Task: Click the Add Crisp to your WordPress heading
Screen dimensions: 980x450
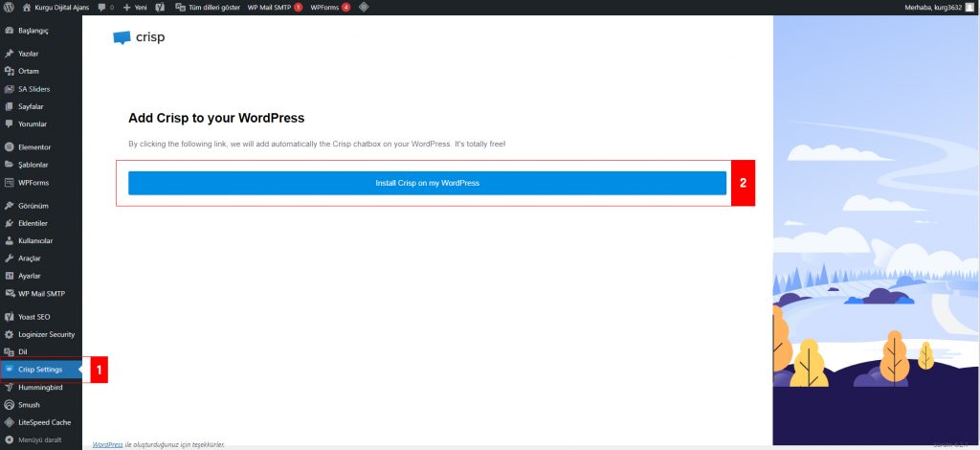Action: click(216, 118)
